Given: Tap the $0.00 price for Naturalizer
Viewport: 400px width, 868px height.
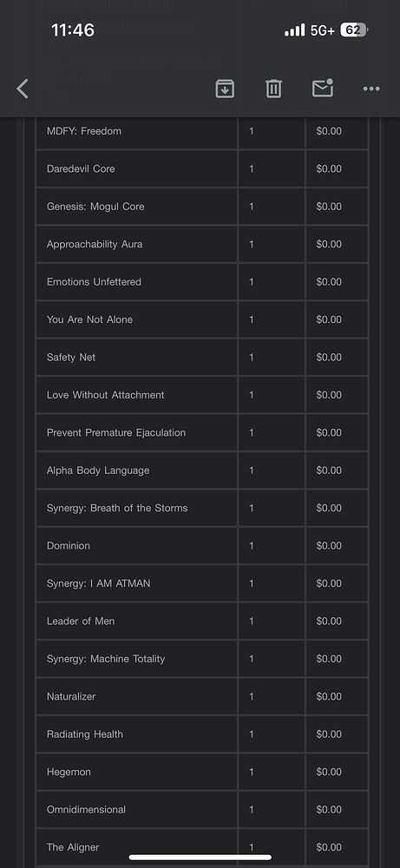Looking at the screenshot, I should 329,696.
